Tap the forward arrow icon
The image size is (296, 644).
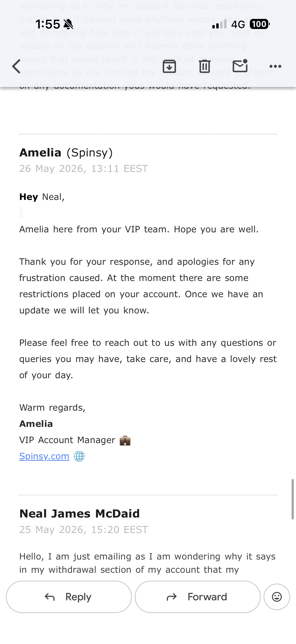[x=172, y=597]
